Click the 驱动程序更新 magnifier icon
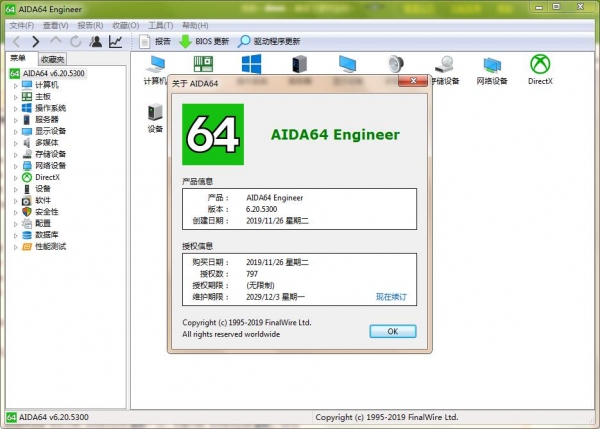The height and width of the screenshot is (429, 600). [x=244, y=41]
